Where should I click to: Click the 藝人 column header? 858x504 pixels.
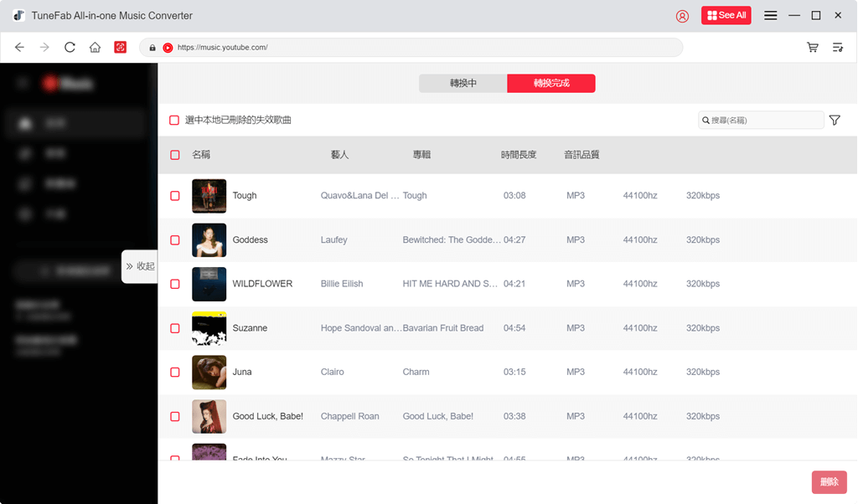(339, 155)
